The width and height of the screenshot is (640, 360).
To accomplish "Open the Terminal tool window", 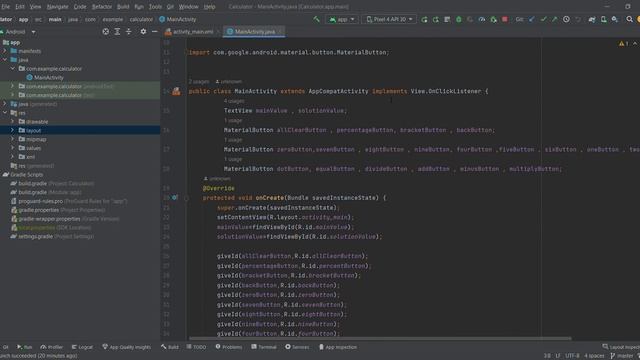I will tap(264, 347).
